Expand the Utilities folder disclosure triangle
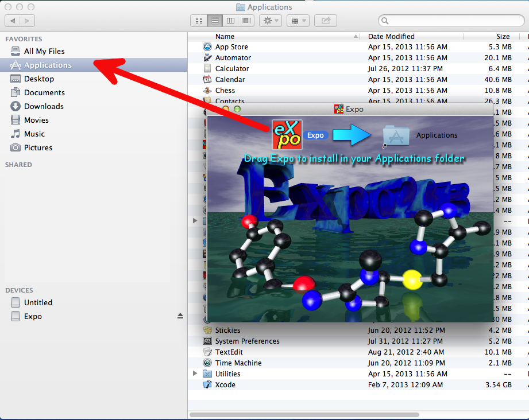 click(x=195, y=374)
